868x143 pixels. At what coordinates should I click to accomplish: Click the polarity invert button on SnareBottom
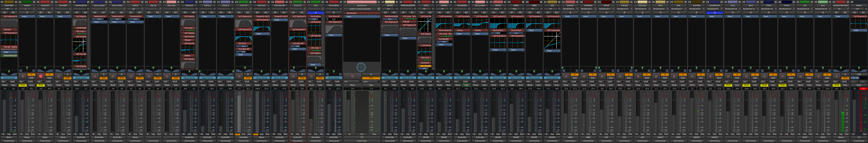pos(714,12)
